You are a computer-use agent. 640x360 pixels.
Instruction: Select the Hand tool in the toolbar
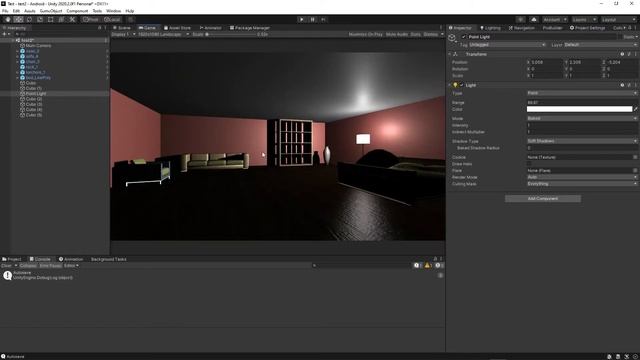8,19
